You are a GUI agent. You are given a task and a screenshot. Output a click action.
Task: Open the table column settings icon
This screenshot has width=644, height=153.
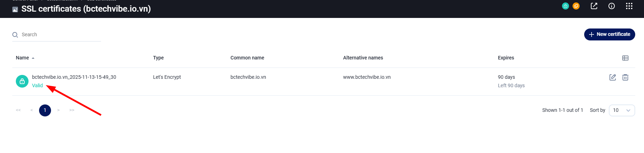tap(625, 58)
